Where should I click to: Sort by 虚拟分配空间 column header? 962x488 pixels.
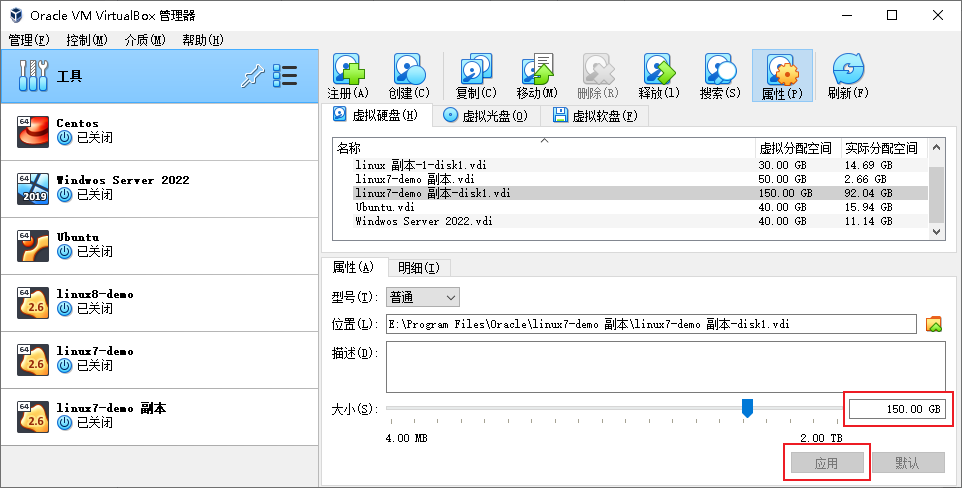pyautogui.click(x=798, y=148)
